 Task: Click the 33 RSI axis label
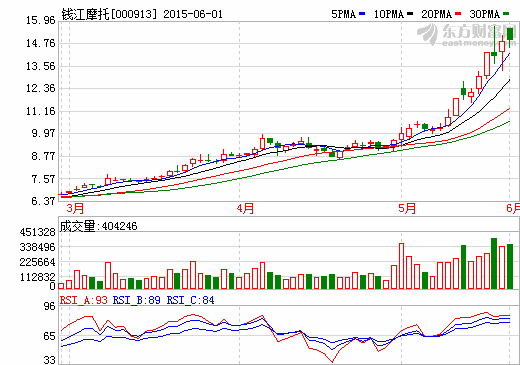(x=50, y=360)
